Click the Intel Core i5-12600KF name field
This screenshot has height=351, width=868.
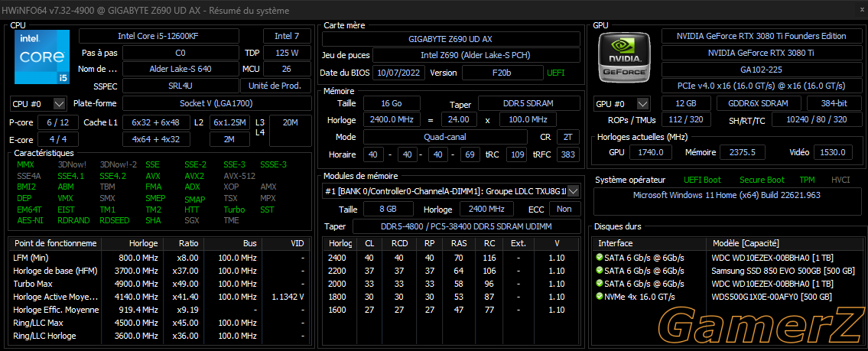pos(159,36)
